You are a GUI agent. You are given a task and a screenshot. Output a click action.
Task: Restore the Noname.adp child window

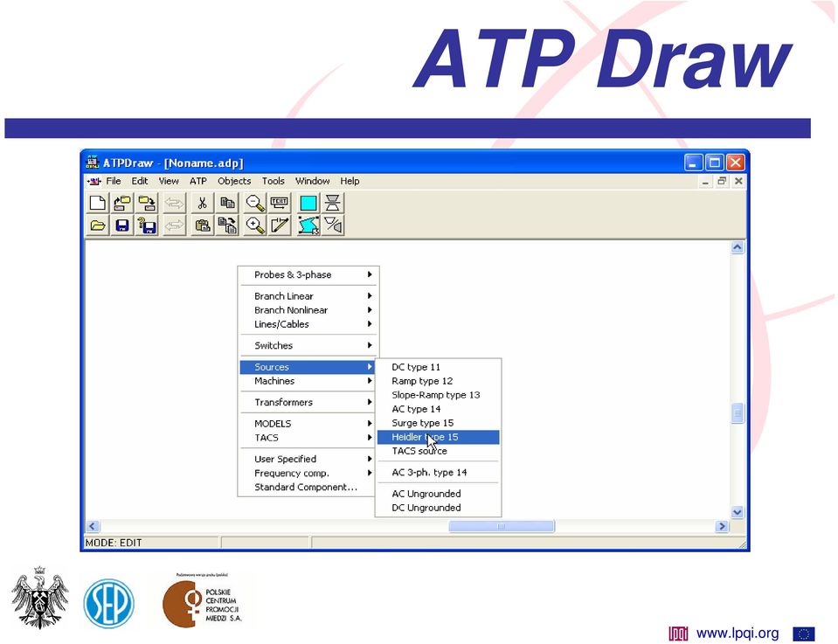(x=722, y=181)
